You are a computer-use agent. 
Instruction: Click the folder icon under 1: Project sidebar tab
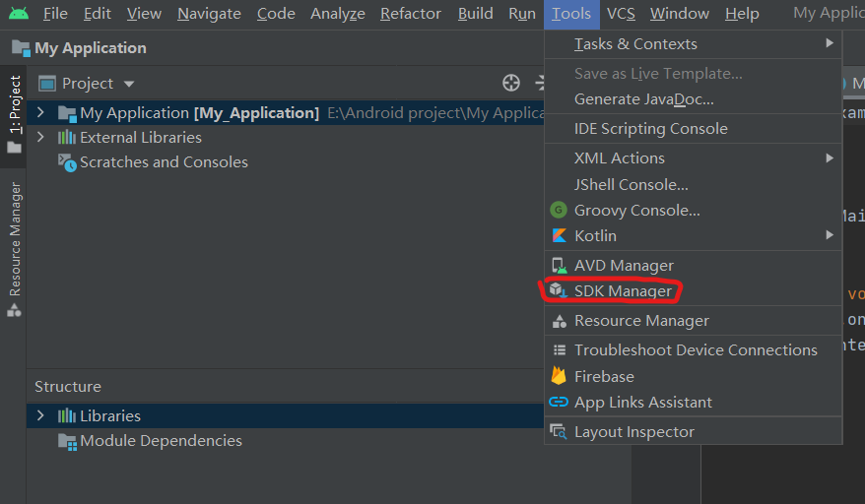15,148
